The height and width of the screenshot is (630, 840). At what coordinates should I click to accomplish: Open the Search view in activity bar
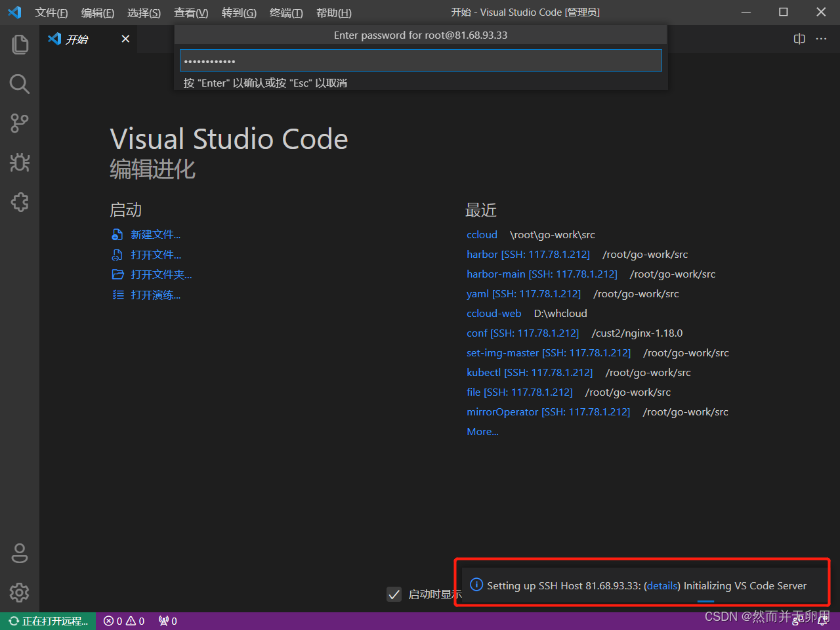[20, 83]
